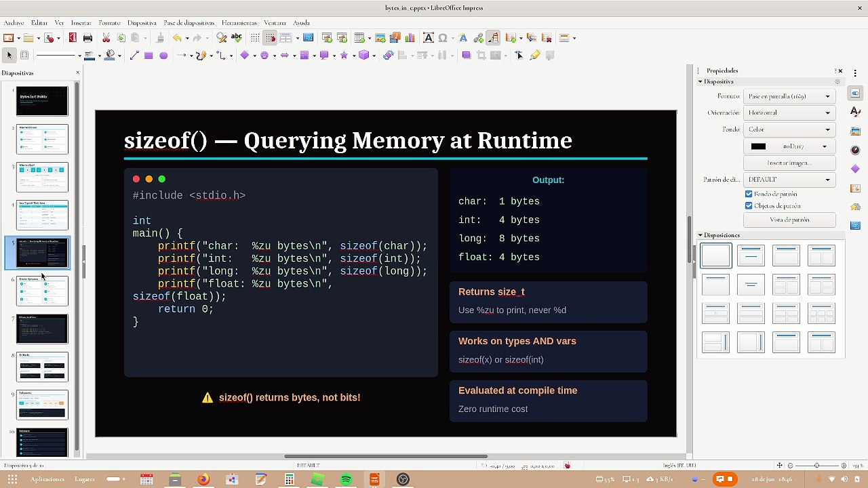Select slide 1 thumbnail
The height and width of the screenshot is (488, 868).
tap(42, 100)
